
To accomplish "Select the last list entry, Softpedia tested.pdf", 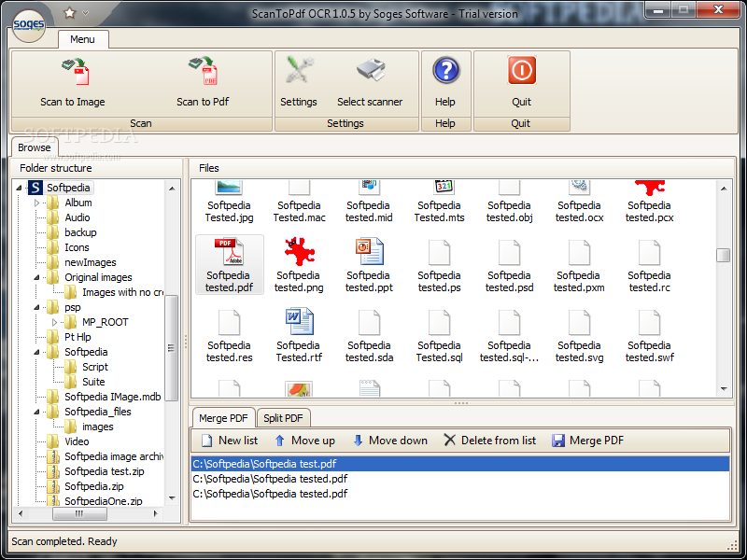I will 460,494.
